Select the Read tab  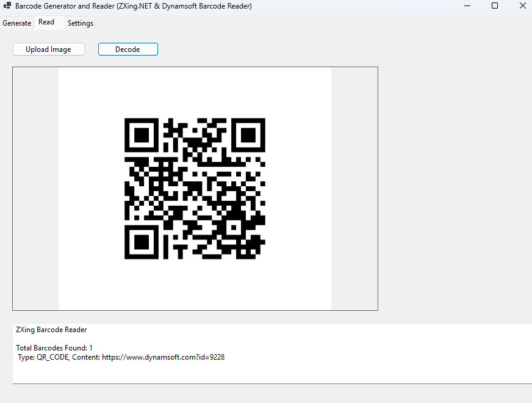tap(47, 22)
